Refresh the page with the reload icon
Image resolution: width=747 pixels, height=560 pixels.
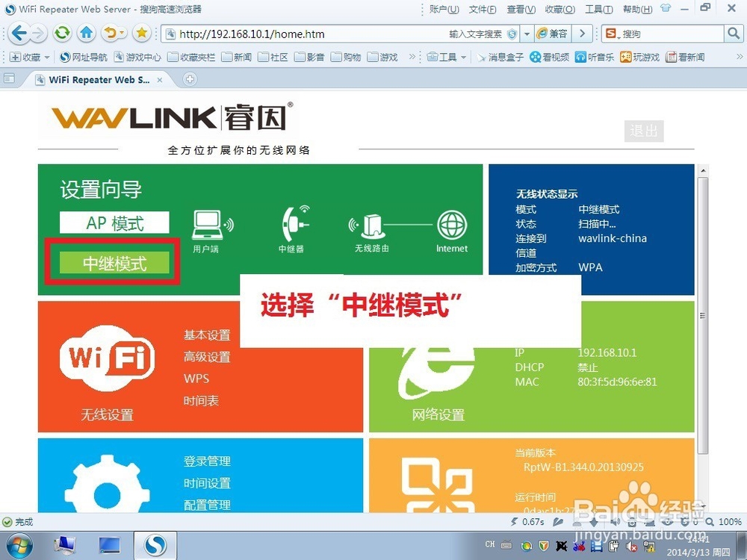tap(63, 33)
